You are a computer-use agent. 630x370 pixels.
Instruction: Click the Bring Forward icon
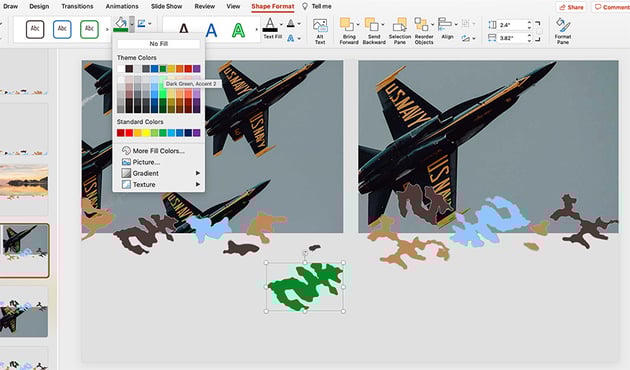pos(347,25)
